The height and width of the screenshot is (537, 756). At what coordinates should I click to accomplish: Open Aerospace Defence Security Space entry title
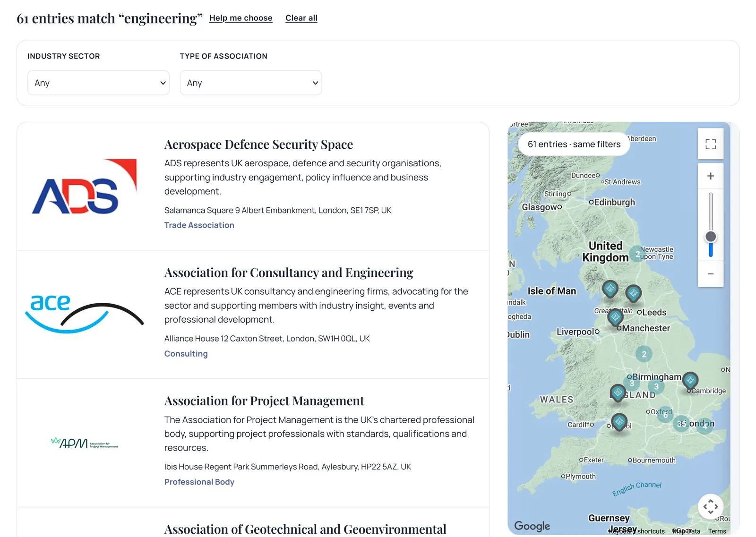coord(258,145)
